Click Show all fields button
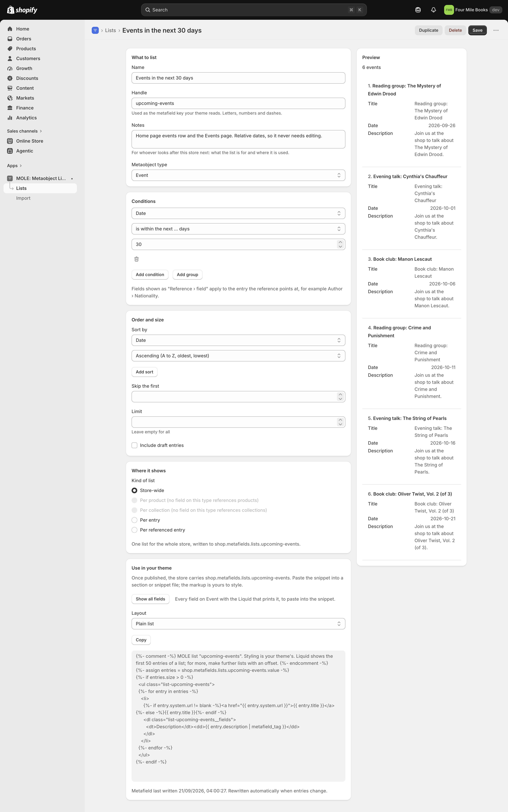This screenshot has height=812, width=508. (150, 599)
